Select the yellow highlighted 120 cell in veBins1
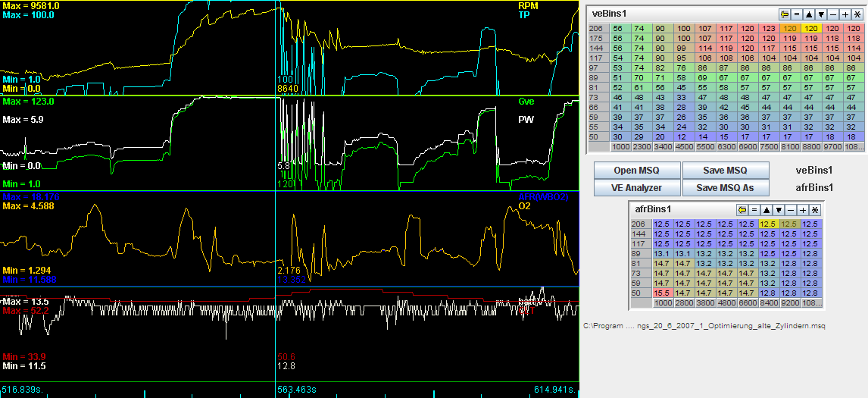Screen dimensions: 868x398 [x=810, y=28]
